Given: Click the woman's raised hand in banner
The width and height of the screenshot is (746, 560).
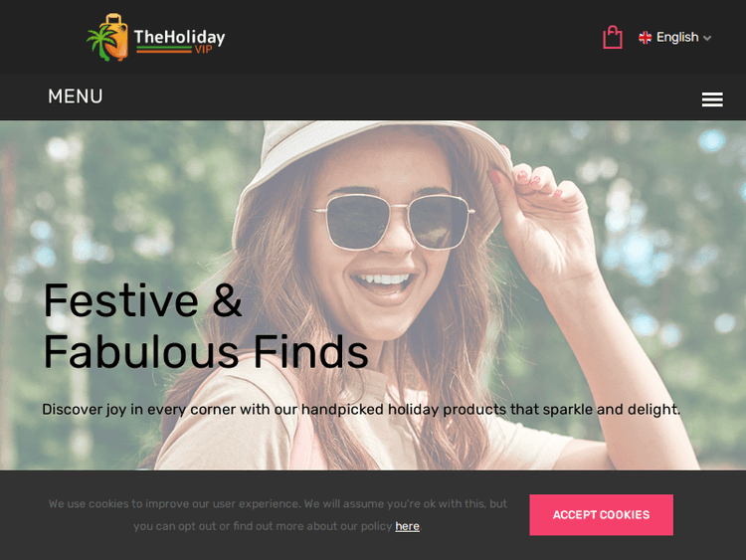Looking at the screenshot, I should [542, 219].
